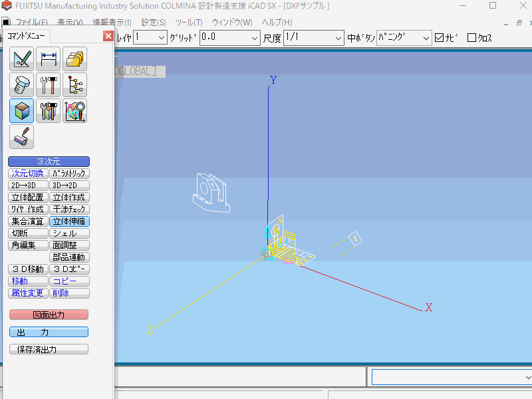This screenshot has width=532, height=399.
Task: Open the ツール(T) menu
Action: click(x=189, y=22)
